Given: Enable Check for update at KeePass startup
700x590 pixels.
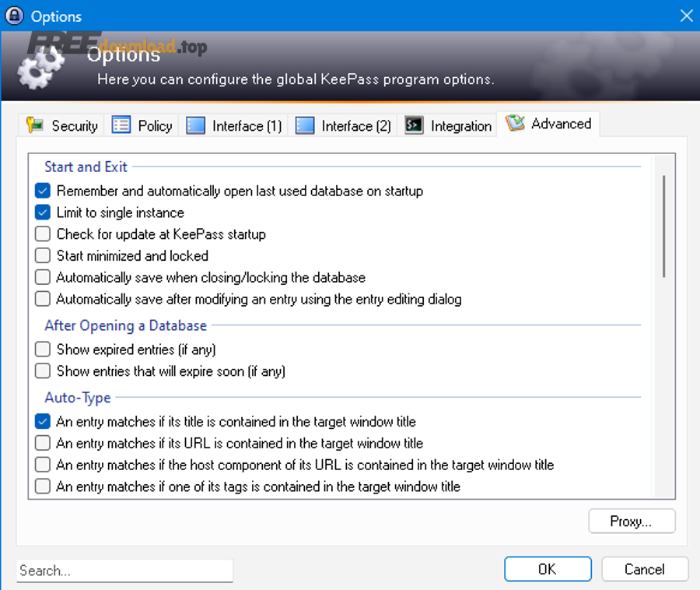Looking at the screenshot, I should pyautogui.click(x=43, y=234).
